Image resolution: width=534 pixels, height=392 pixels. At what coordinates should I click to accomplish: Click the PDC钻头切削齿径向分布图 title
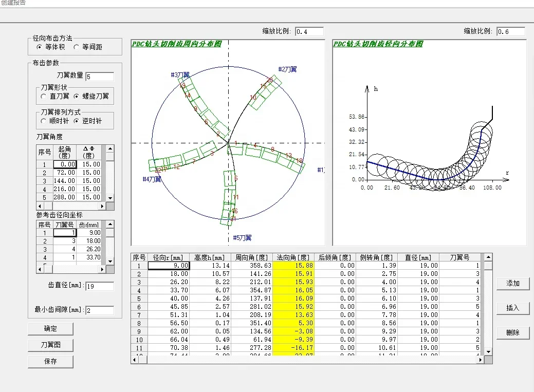click(378, 44)
